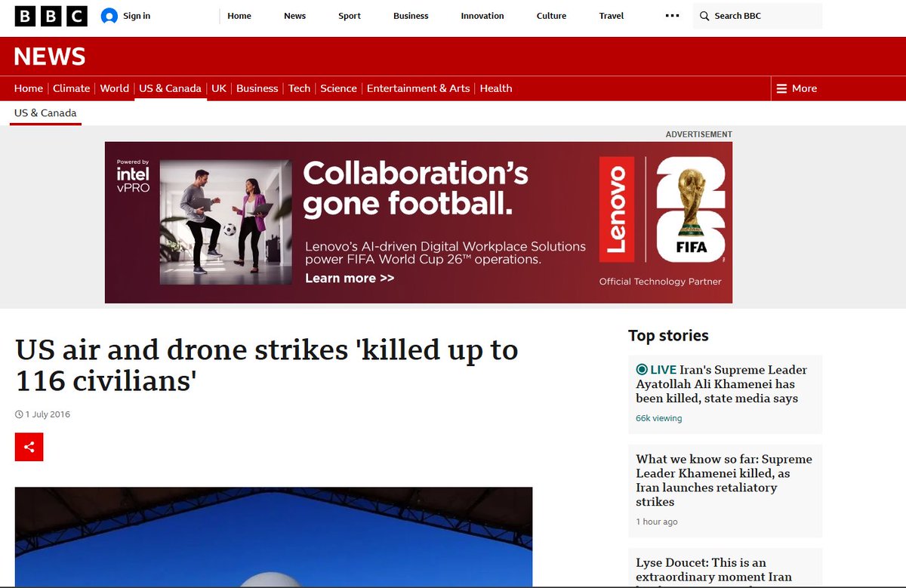The width and height of the screenshot is (906, 588).
Task: Select Entertainment & Arts section
Action: [418, 88]
